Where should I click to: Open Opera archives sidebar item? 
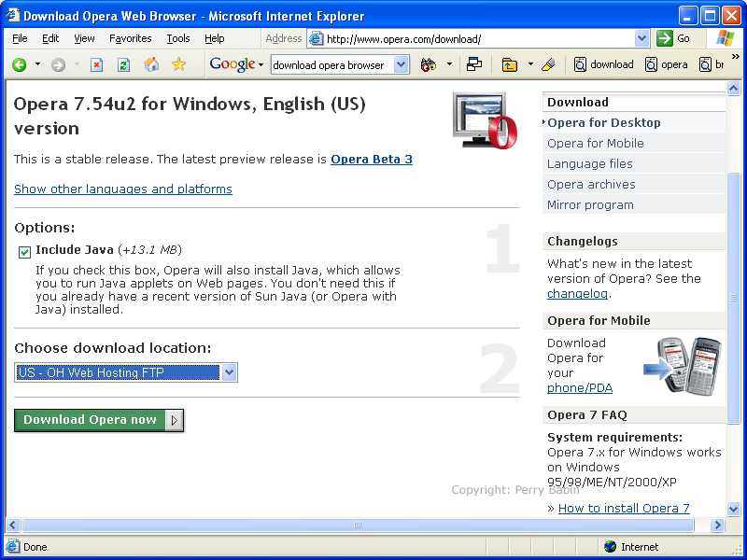pos(634,184)
